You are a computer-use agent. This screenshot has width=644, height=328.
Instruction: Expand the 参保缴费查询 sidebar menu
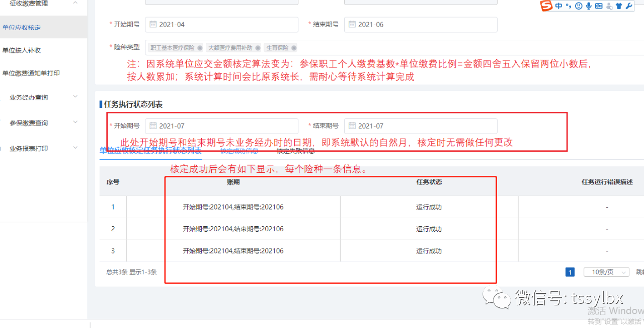(75, 122)
